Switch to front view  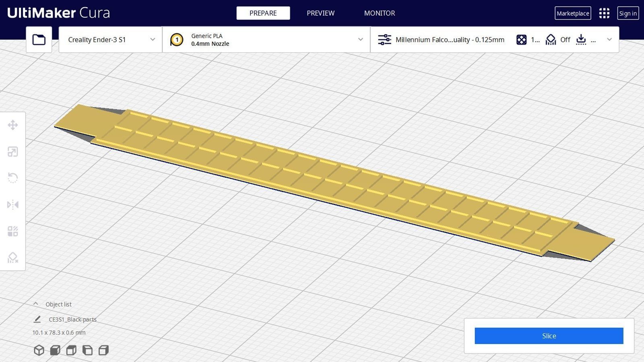point(55,350)
